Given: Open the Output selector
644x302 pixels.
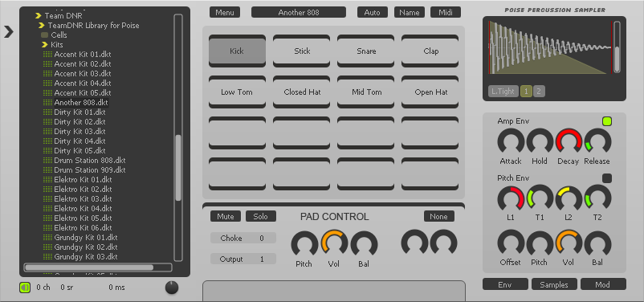Looking at the screenshot, I should [x=243, y=259].
